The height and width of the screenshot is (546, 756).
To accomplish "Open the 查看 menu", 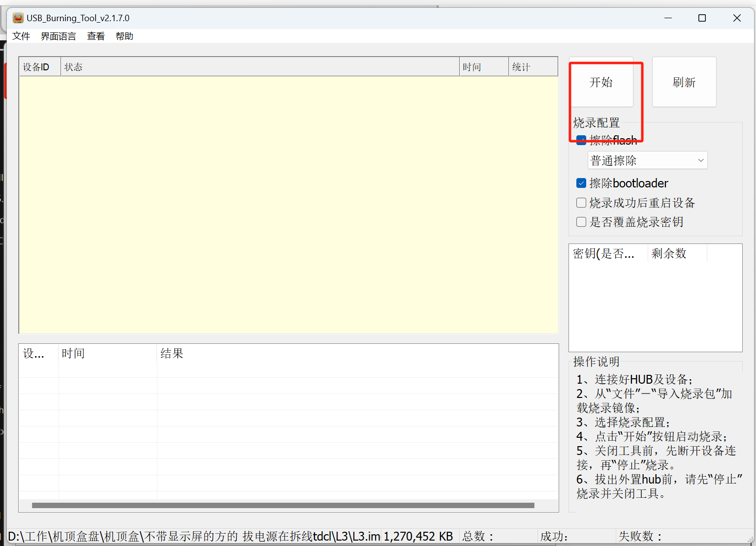I will pos(95,36).
